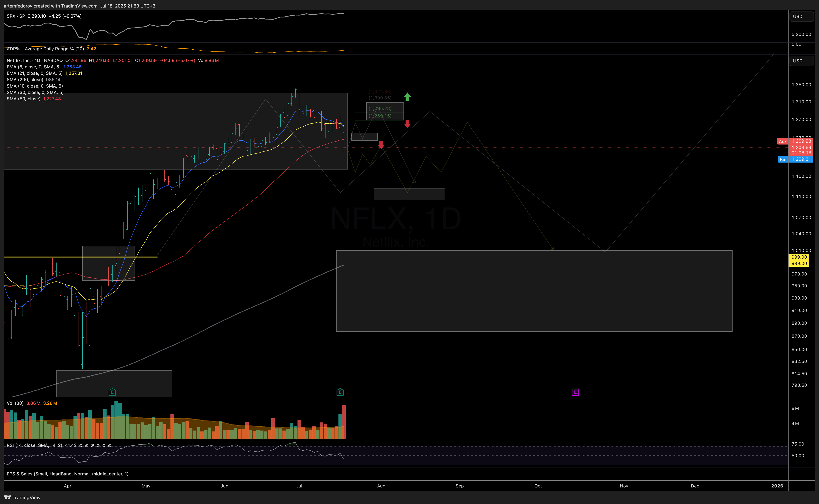Click the last price label 1,209.59
Screen dimensions: 819x504
[801, 147]
